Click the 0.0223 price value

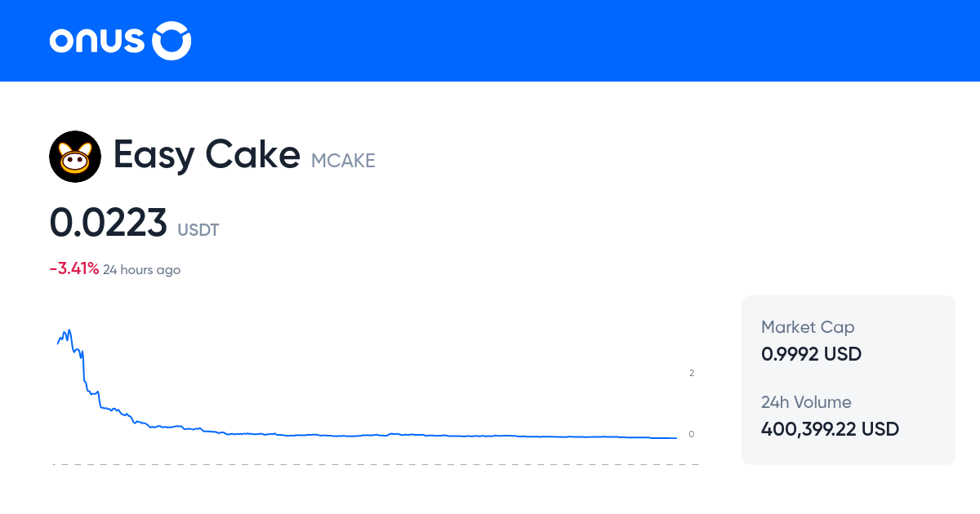tap(109, 223)
